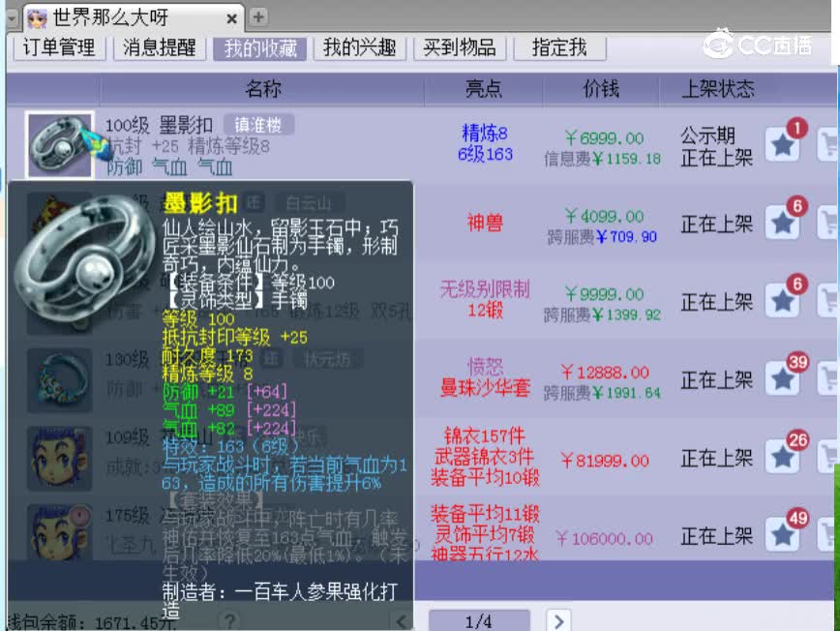Screen dimensions: 840x631
Task: Open the 109级 character avatar thumbnail
Action: click(59, 458)
